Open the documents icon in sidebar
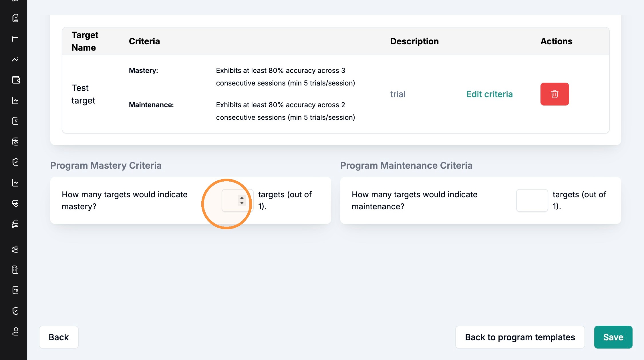This screenshot has width=644, height=360. pos(15,18)
